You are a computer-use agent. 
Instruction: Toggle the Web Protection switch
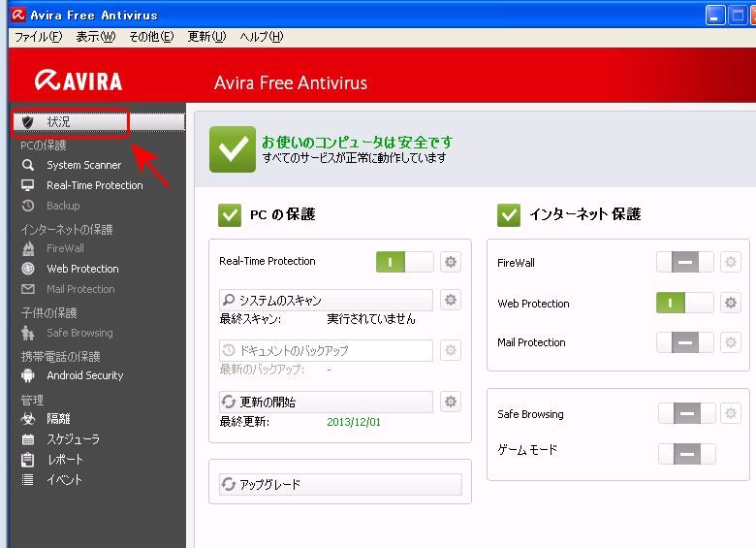pos(684,303)
